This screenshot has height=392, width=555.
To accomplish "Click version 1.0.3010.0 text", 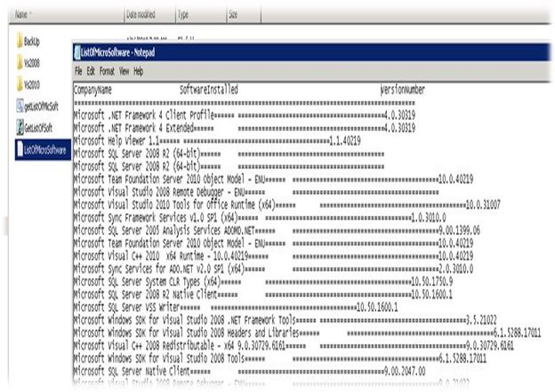I will (429, 217).
